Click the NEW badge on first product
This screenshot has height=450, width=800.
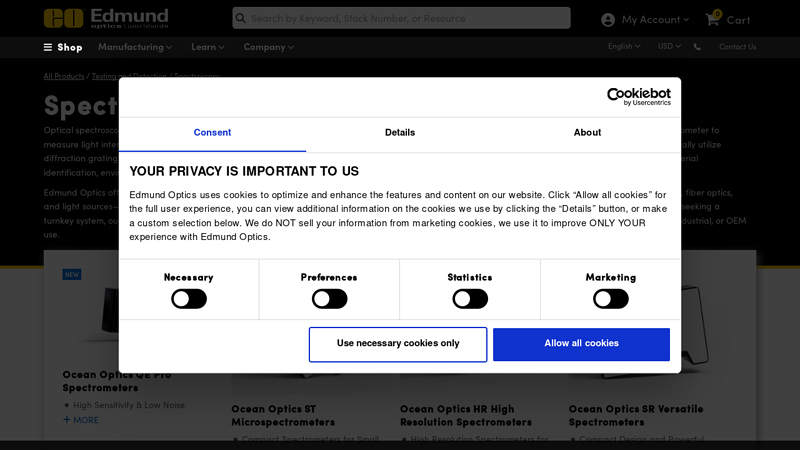click(72, 274)
